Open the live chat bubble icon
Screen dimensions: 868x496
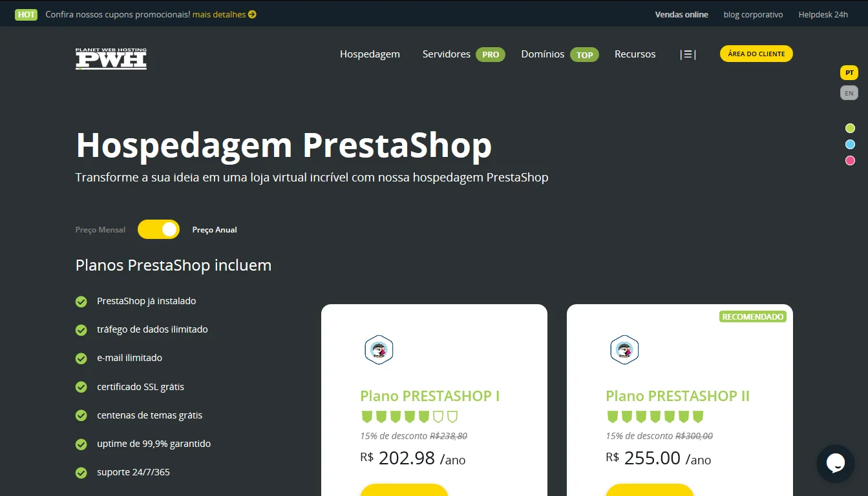pos(835,463)
